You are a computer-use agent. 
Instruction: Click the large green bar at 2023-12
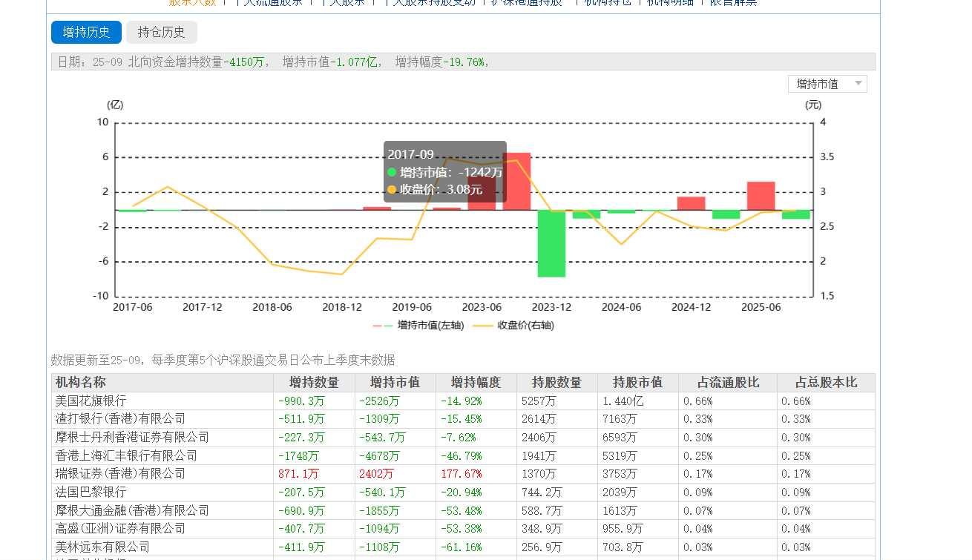(552, 243)
